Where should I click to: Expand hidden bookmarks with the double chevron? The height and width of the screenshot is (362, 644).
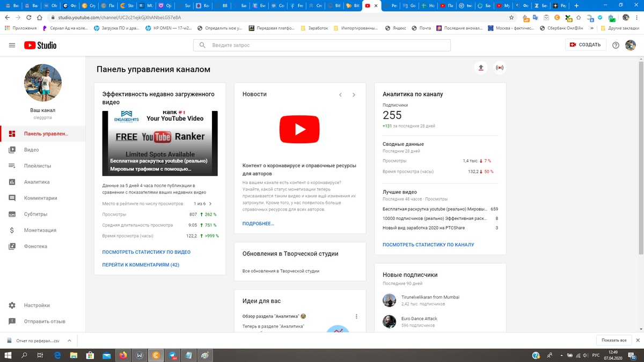tap(592, 28)
